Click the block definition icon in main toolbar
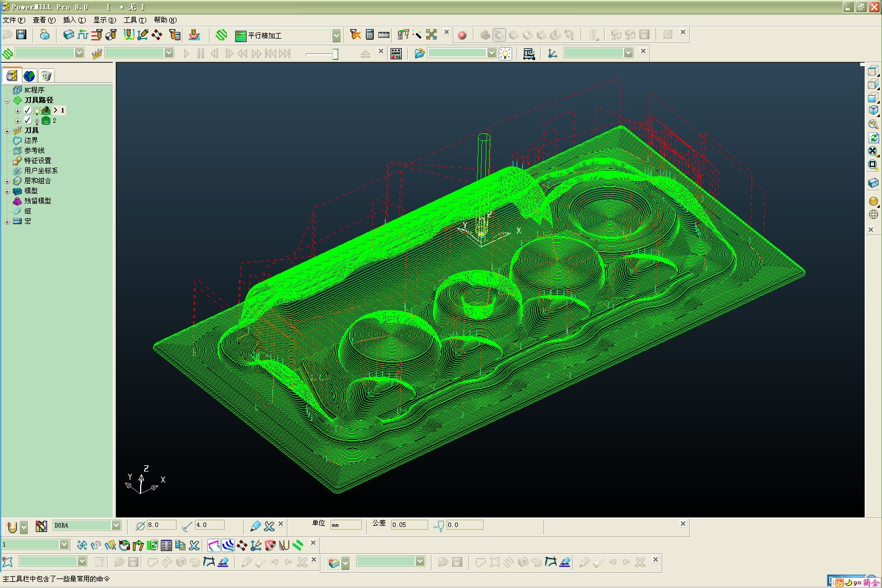Viewport: 882px width, 588px height. (x=68, y=35)
